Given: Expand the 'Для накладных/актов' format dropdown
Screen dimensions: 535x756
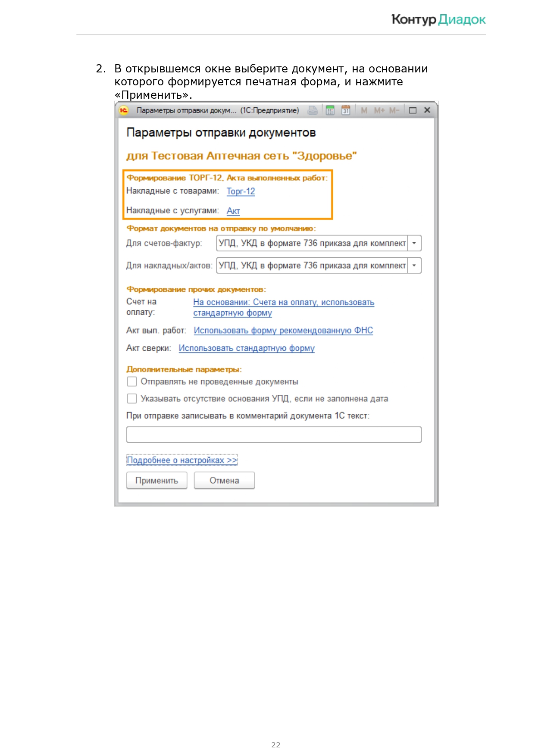Looking at the screenshot, I should [414, 266].
